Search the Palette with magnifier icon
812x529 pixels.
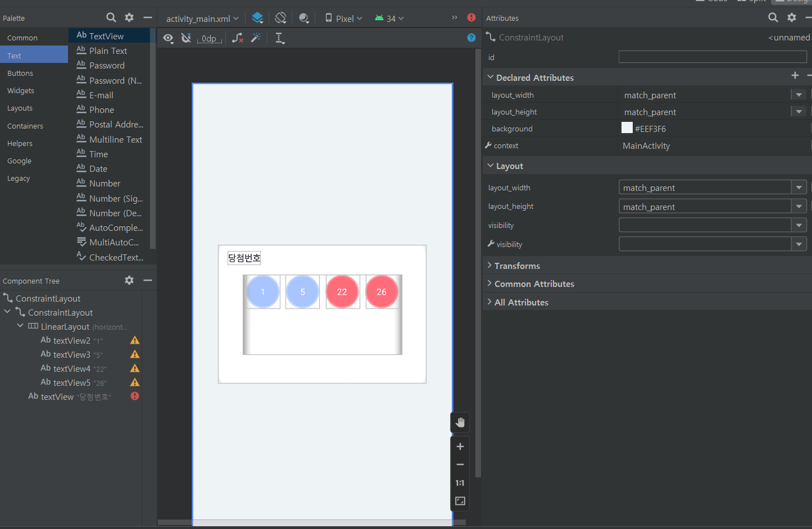coord(111,18)
